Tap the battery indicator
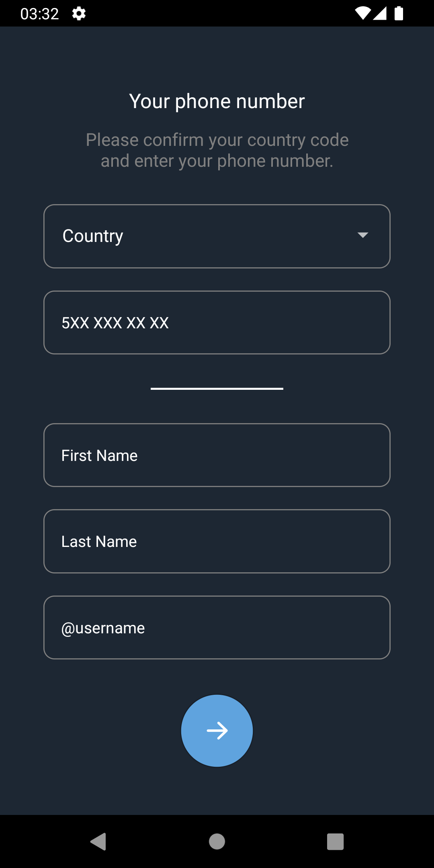This screenshot has height=868, width=434. (399, 13)
